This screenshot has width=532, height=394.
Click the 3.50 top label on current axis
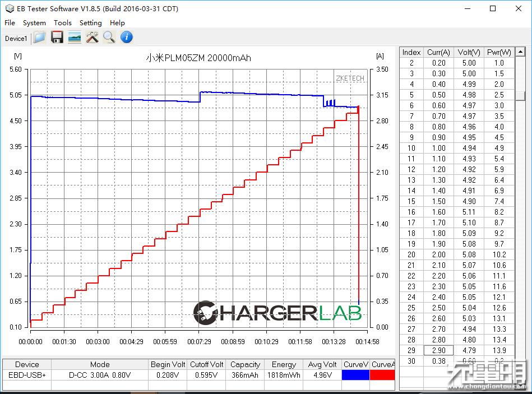click(x=382, y=69)
